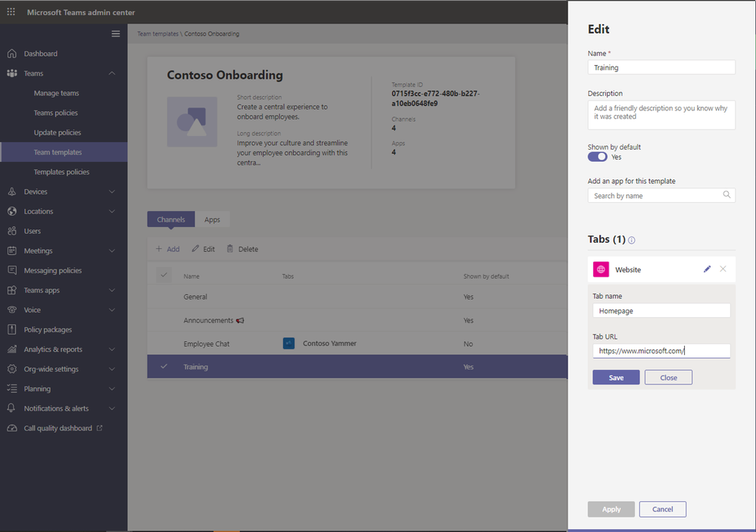This screenshot has width=756, height=532.
Task: Click the search magnifier in app field
Action: click(726, 194)
